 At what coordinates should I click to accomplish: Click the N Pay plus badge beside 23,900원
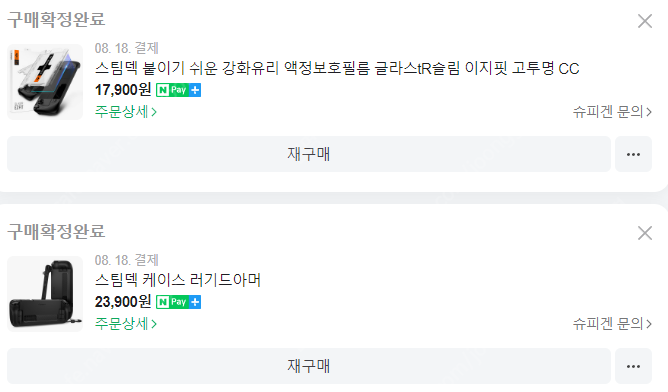178,302
